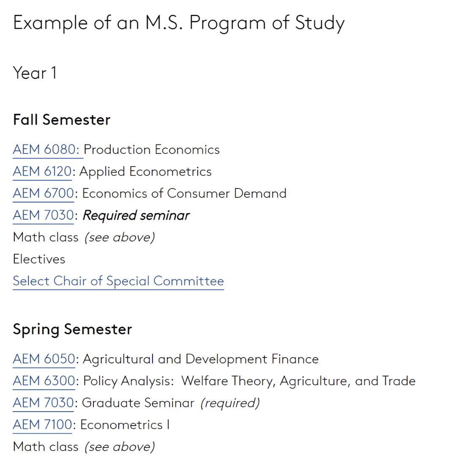Image resolution: width=476 pixels, height=456 pixels.
Task: Open the AEM 6050 course link
Action: [x=44, y=359]
